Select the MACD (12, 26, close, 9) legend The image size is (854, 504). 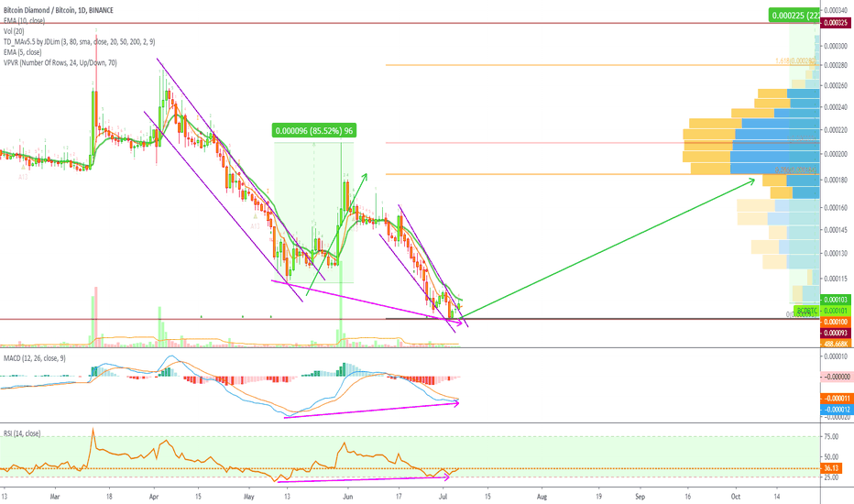pos(35,358)
